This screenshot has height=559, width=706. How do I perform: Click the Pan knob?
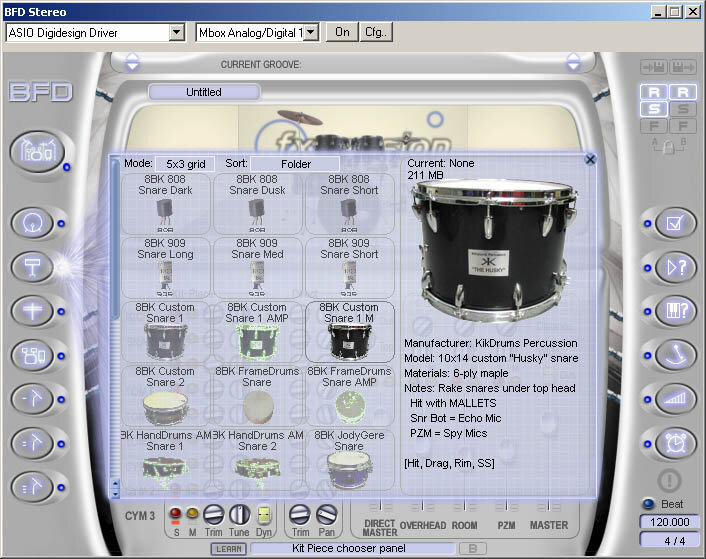pyautogui.click(x=326, y=514)
